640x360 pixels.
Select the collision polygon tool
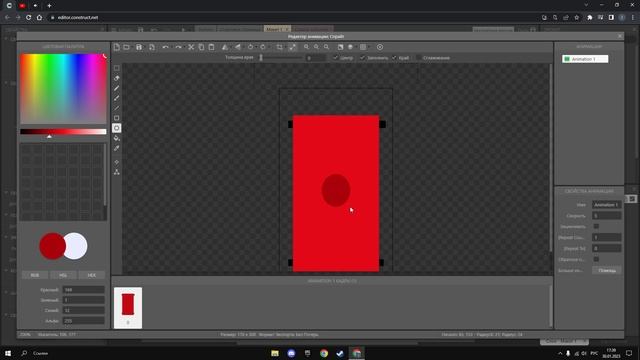click(117, 172)
